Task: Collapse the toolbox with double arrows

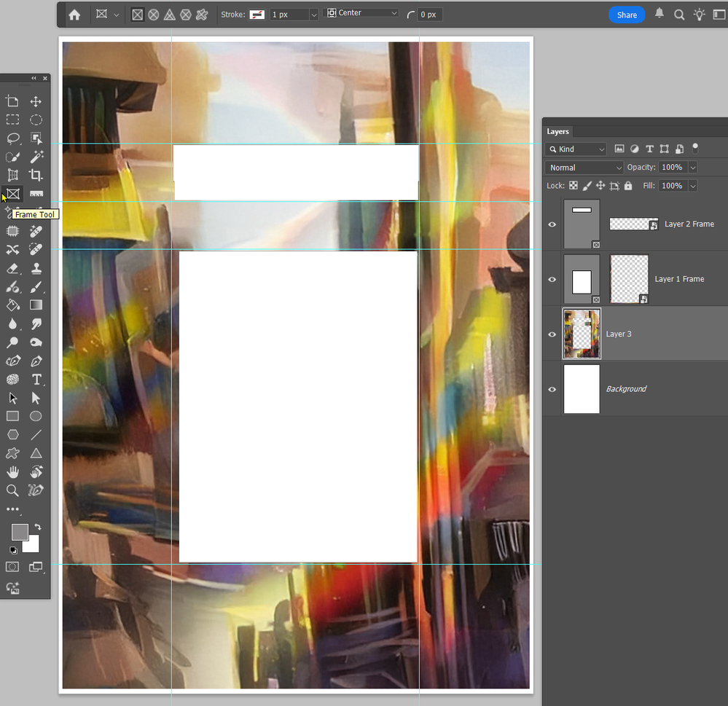Action: (34, 78)
